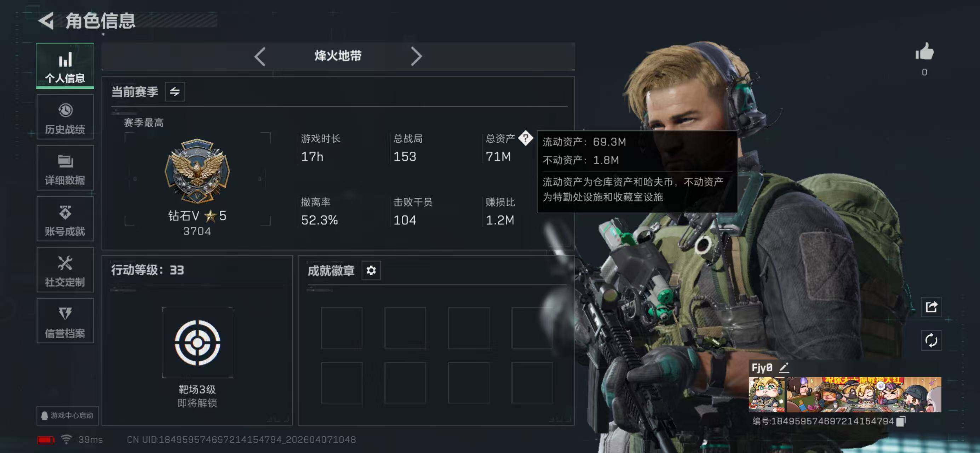Copy the player ID number (编号)
The height and width of the screenshot is (453, 980).
coord(901,421)
